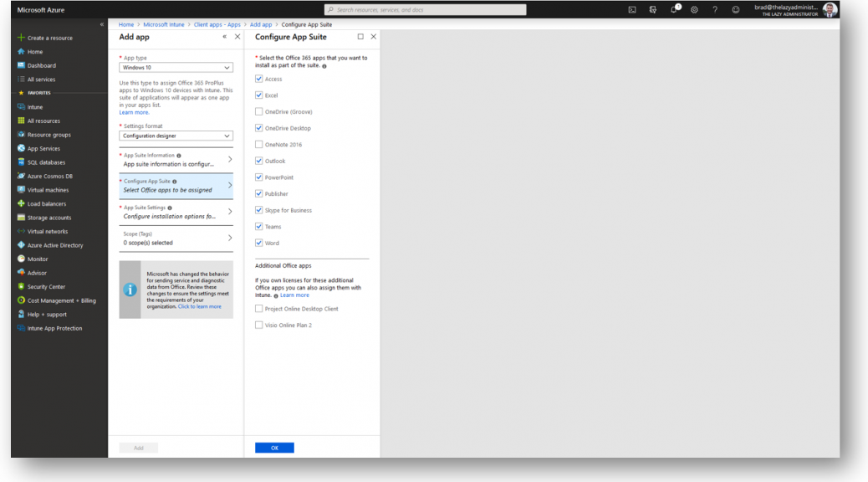Uncheck the Excel checkbox
The height and width of the screenshot is (482, 868).
pyautogui.click(x=258, y=95)
